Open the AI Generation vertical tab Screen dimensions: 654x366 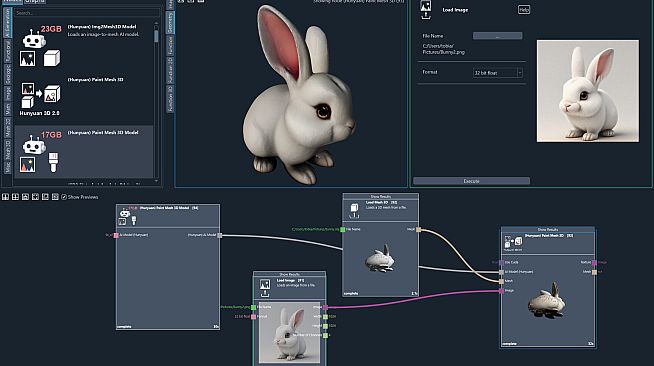(x=8, y=22)
